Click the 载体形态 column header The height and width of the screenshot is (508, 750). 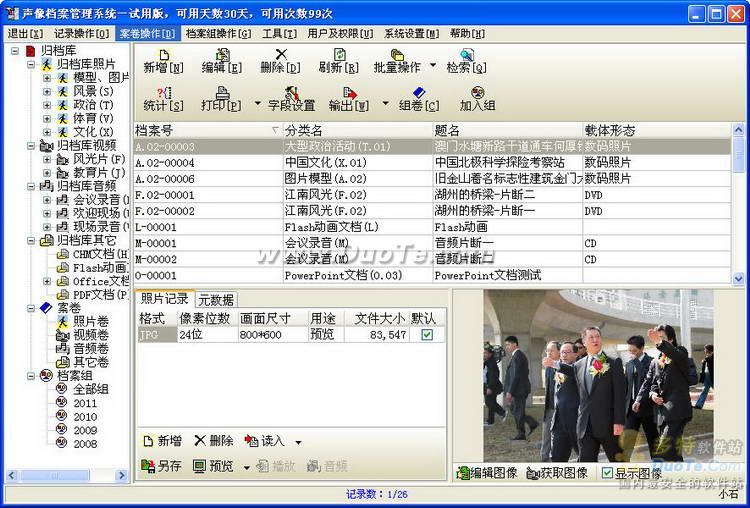tap(657, 130)
